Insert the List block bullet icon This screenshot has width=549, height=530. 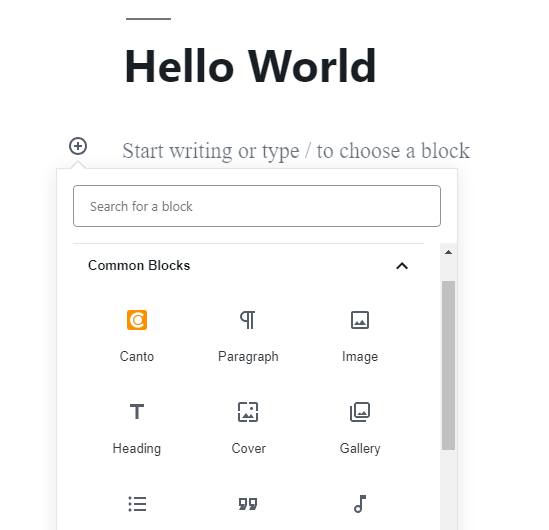137,504
